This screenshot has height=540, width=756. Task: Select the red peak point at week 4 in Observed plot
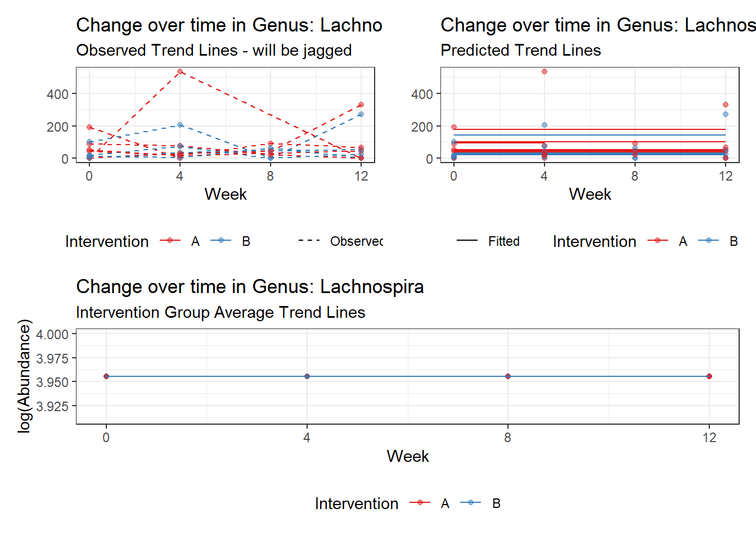coord(180,71)
